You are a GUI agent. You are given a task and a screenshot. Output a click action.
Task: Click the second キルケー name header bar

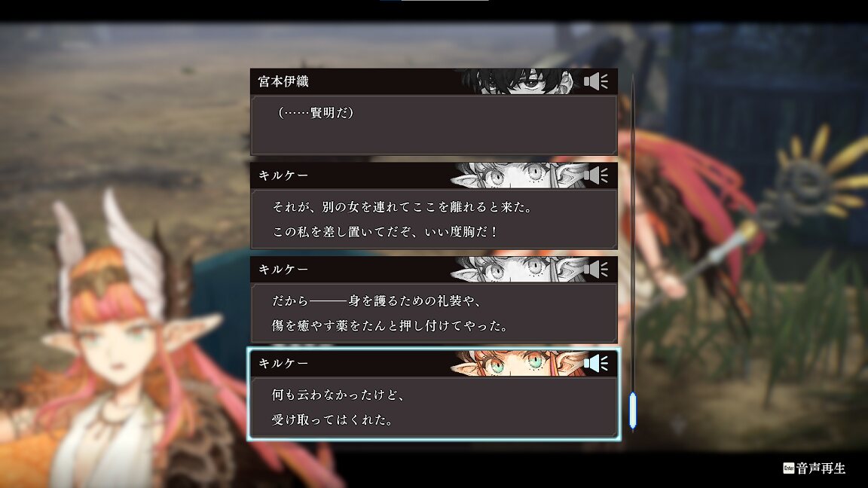tap(434, 270)
